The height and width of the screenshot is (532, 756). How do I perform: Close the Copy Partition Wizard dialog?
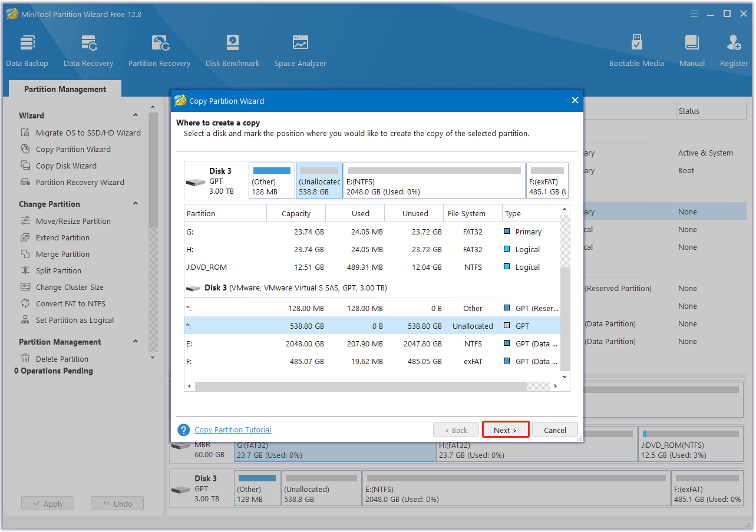tap(575, 100)
